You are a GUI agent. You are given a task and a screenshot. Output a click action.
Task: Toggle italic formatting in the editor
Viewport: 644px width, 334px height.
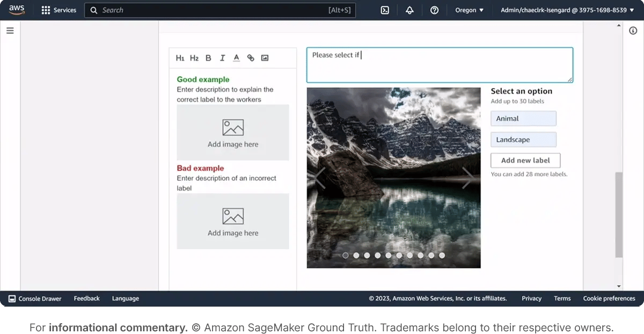coord(222,57)
